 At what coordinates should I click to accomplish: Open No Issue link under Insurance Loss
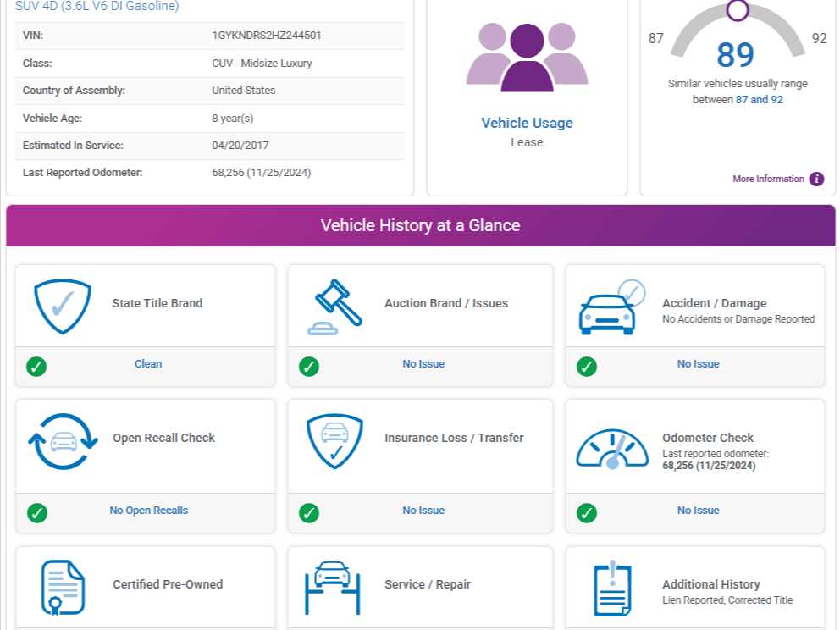click(423, 511)
